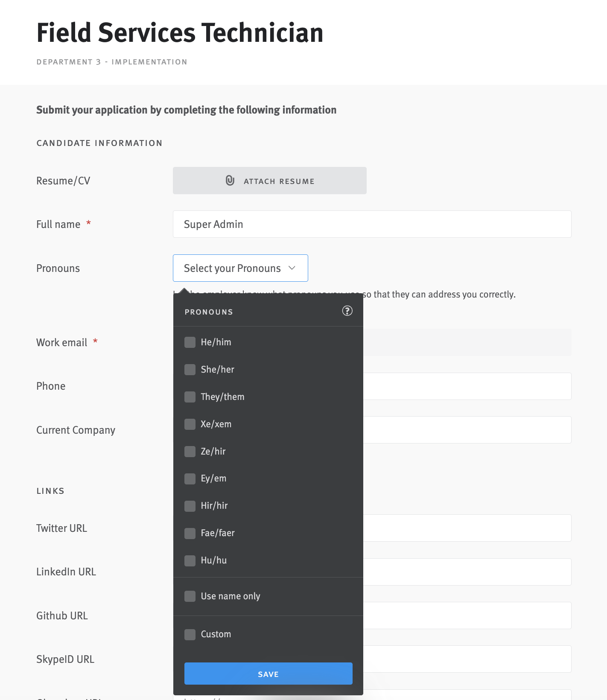The width and height of the screenshot is (607, 700).
Task: Toggle the Ze/hir checkbox
Action: point(190,452)
